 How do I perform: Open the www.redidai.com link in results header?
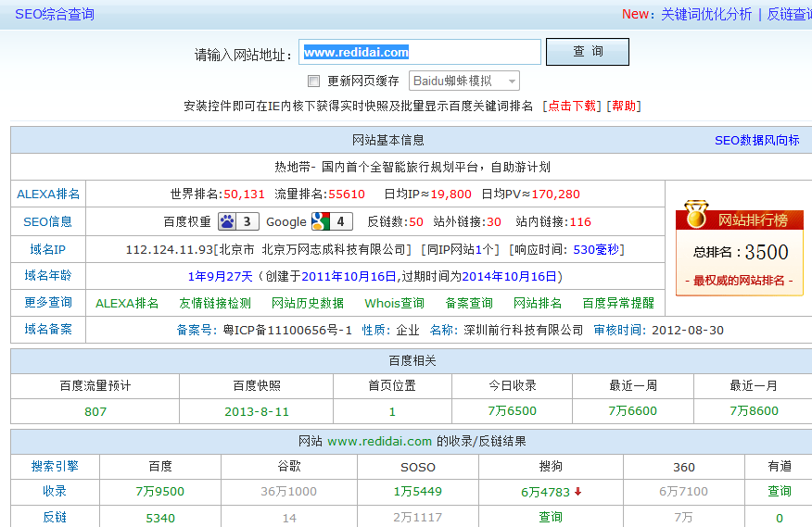point(379,442)
